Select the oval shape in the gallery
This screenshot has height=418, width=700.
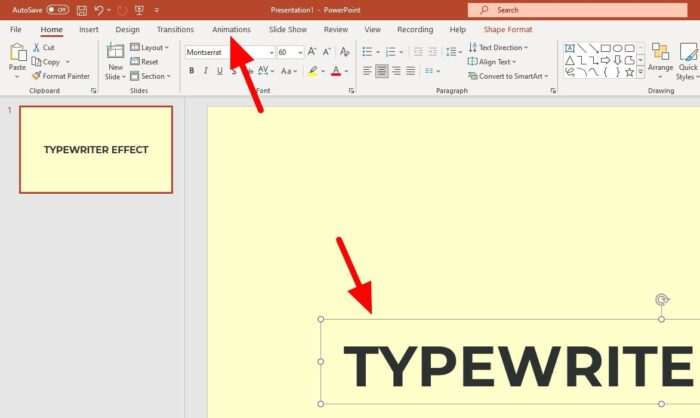[x=617, y=48]
